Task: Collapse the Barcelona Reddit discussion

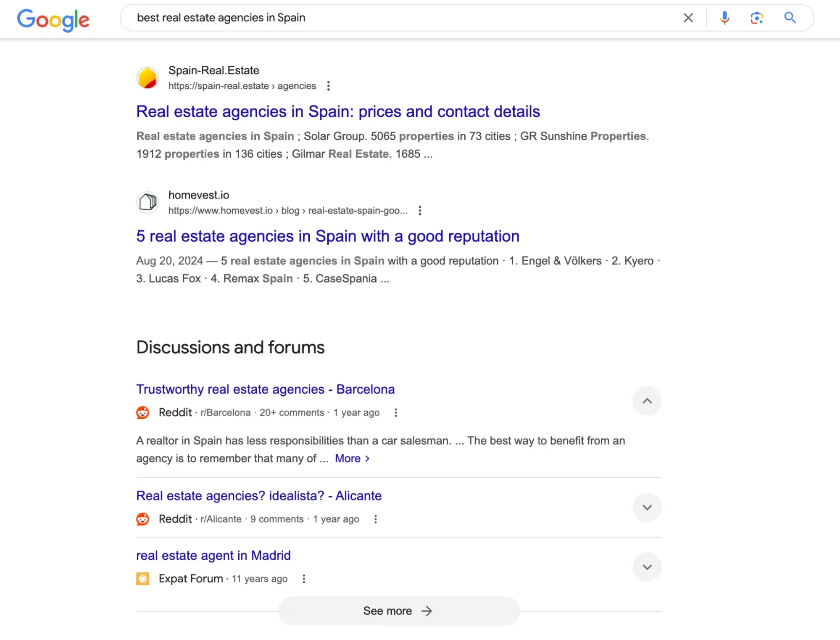Action: 647,401
